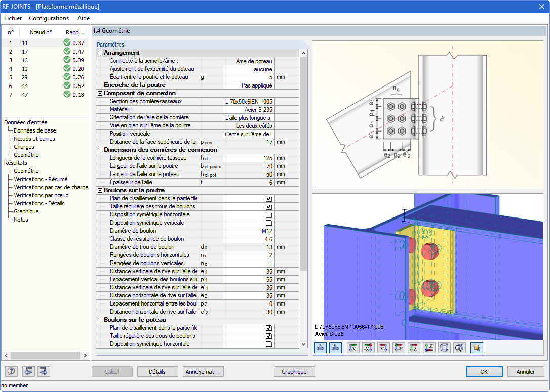
Task: Switch to view in Z direction
Action: pyautogui.click(x=414, y=348)
